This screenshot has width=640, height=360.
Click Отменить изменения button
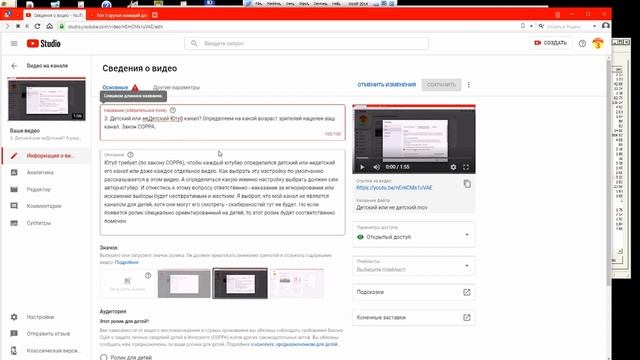[387, 85]
